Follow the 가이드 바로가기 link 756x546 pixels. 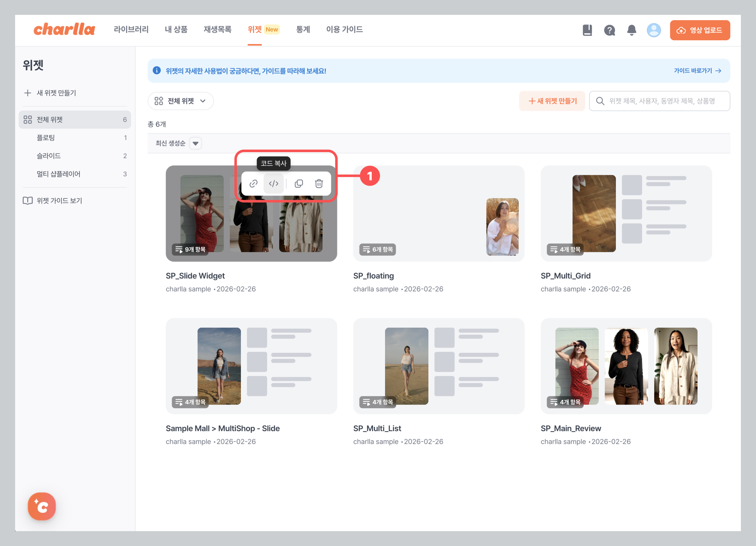pos(697,71)
